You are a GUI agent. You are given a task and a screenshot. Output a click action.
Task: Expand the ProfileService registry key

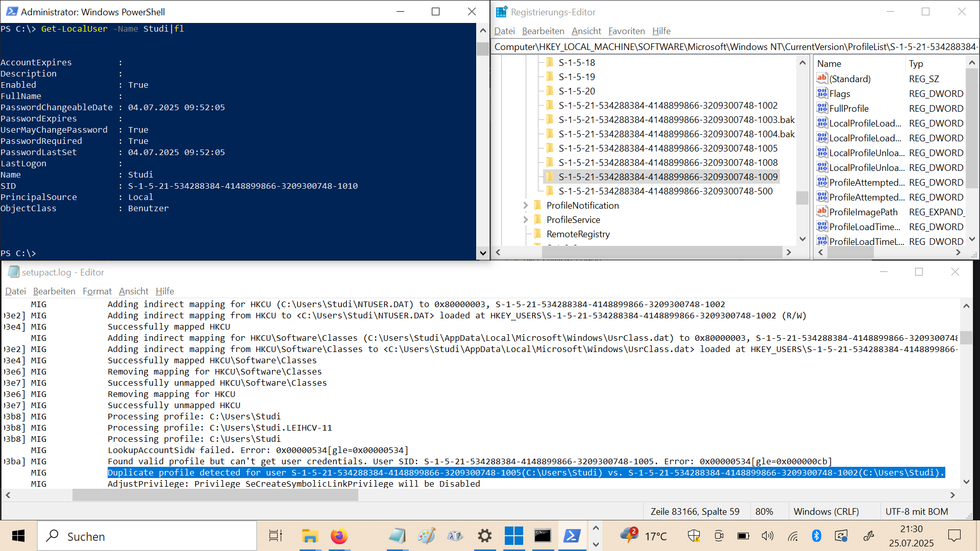pyautogui.click(x=525, y=219)
